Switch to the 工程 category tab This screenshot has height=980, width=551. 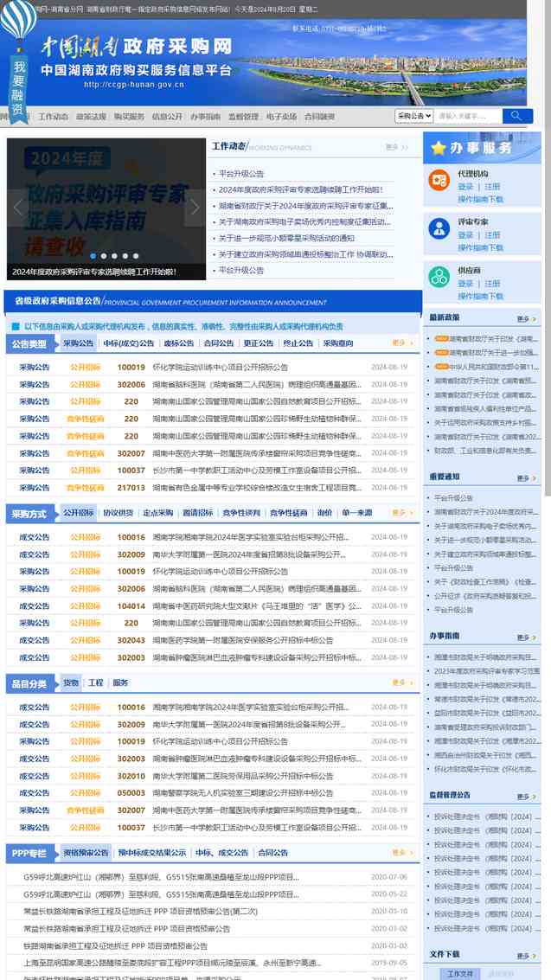point(95,683)
